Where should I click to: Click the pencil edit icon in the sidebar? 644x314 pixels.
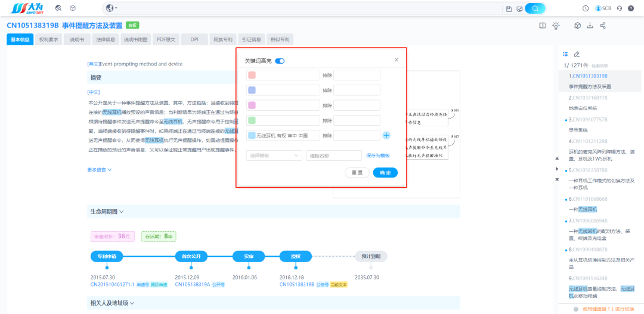(577, 54)
